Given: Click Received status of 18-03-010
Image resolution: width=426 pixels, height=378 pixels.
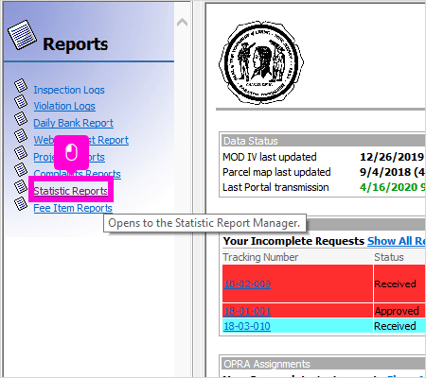Looking at the screenshot, I should [x=395, y=326].
